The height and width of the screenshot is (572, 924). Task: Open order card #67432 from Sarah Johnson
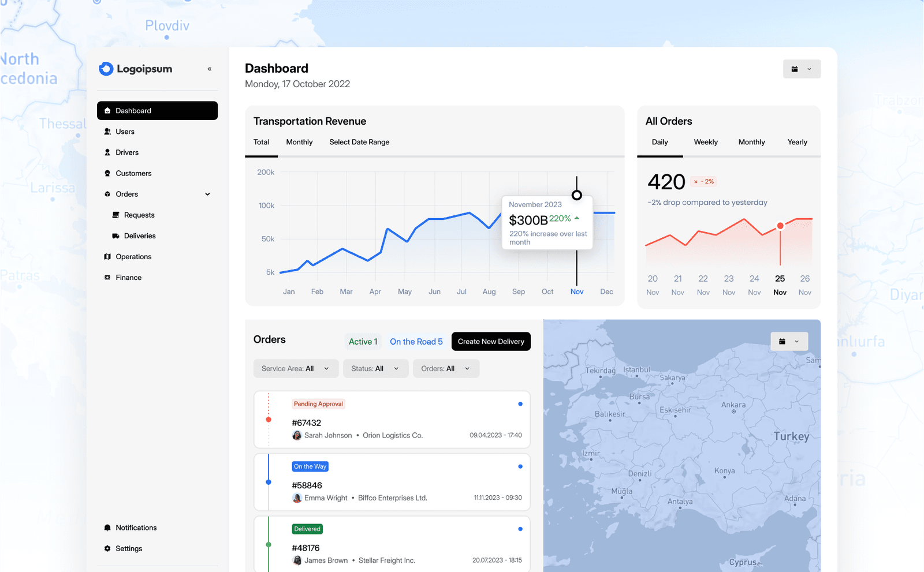coord(392,420)
